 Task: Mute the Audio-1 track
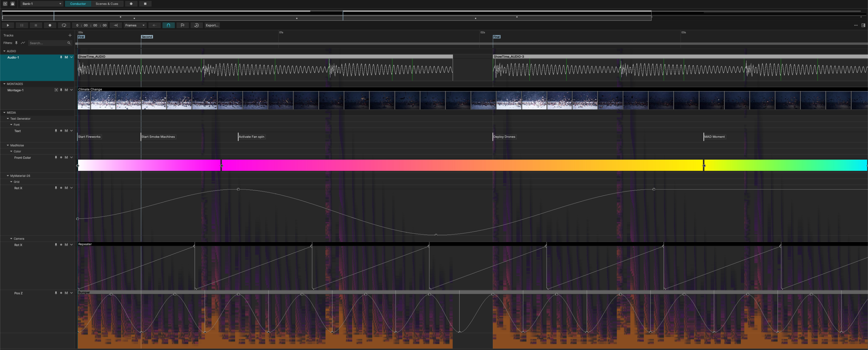(66, 57)
